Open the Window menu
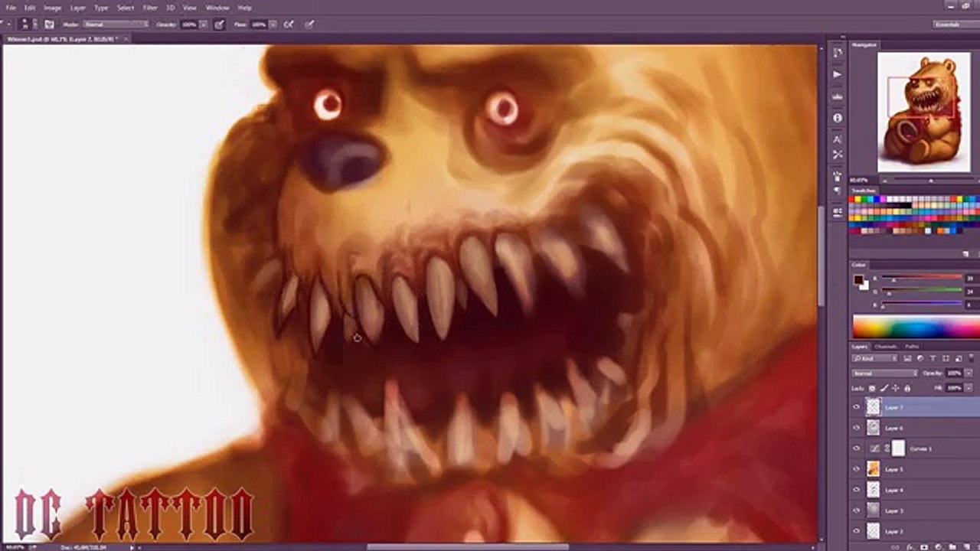The image size is (980, 551). (217, 7)
